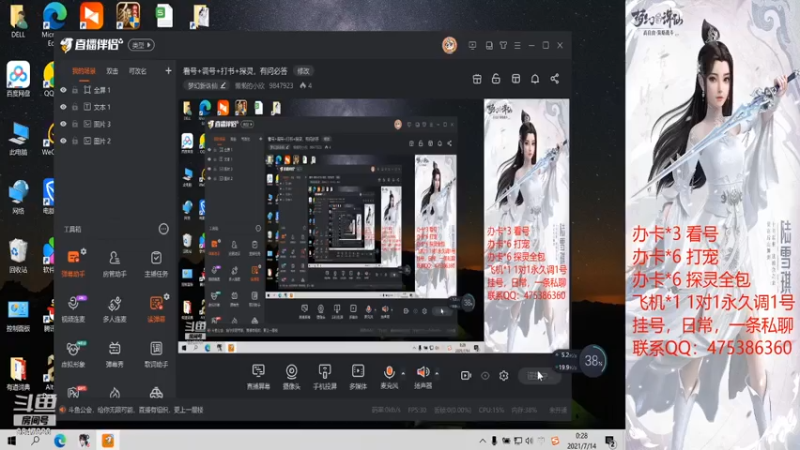Hide the 全屏 1 source layer
Image resolution: width=800 pixels, height=450 pixels.
63,90
